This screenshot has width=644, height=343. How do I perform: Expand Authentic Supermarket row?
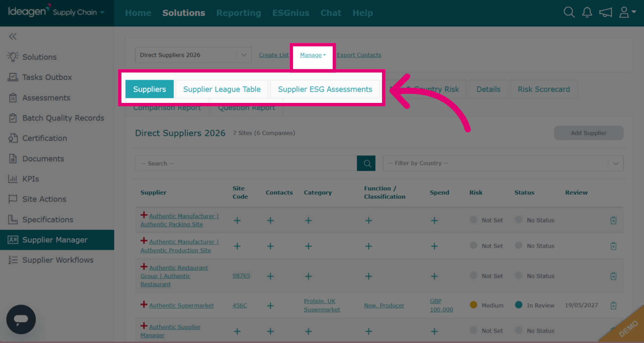(x=144, y=304)
